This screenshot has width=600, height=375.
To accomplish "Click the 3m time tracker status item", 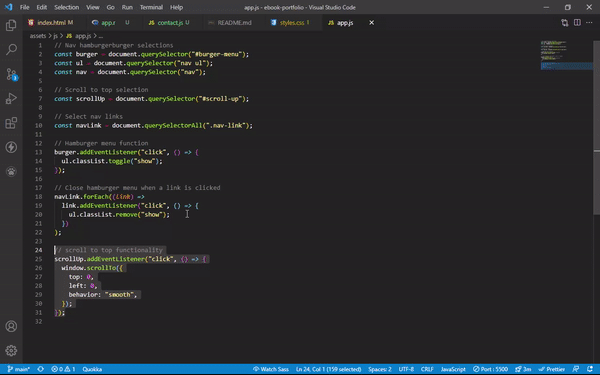I will (x=523, y=369).
